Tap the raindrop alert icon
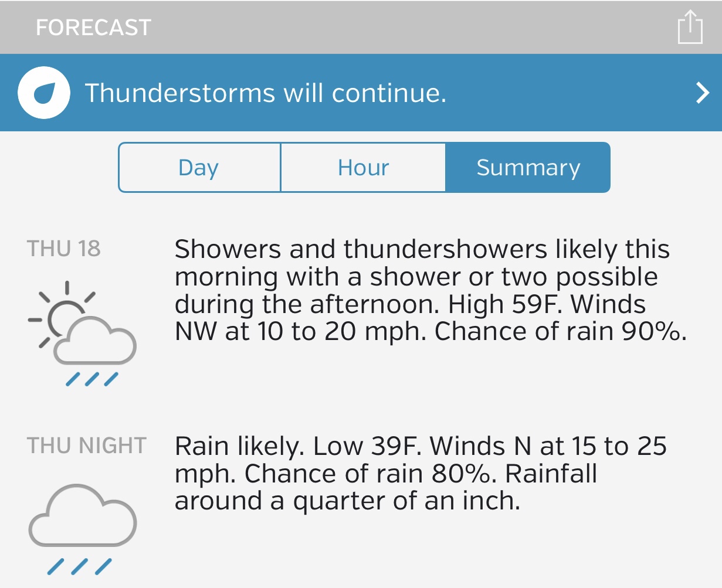This screenshot has height=588, width=722. coord(44,93)
